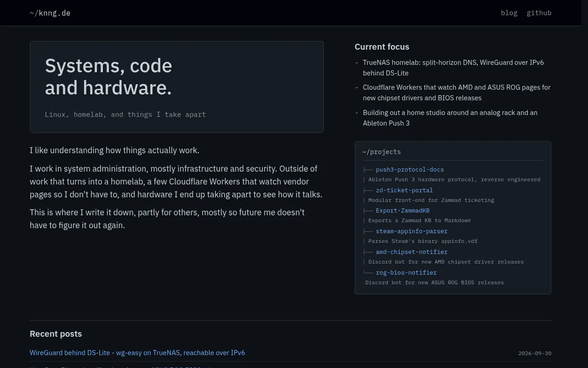
Task: Go to ~/knng.de home logo
Action: pyautogui.click(x=50, y=13)
